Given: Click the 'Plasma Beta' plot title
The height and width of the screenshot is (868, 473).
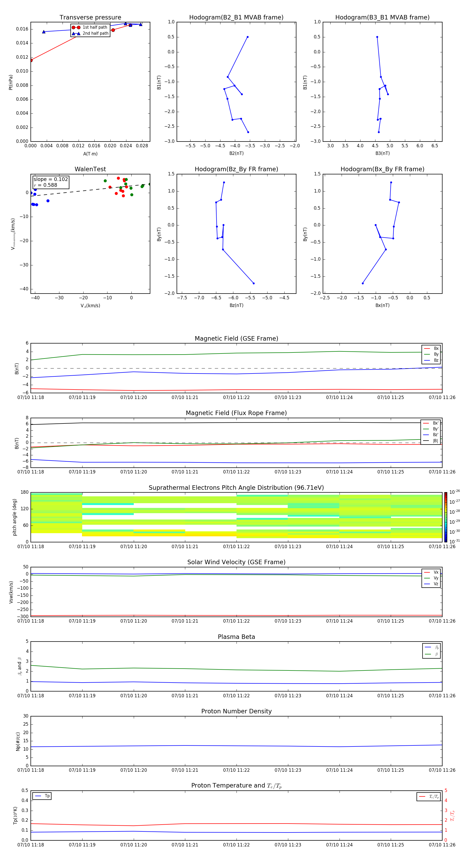Looking at the screenshot, I should pos(236,637).
